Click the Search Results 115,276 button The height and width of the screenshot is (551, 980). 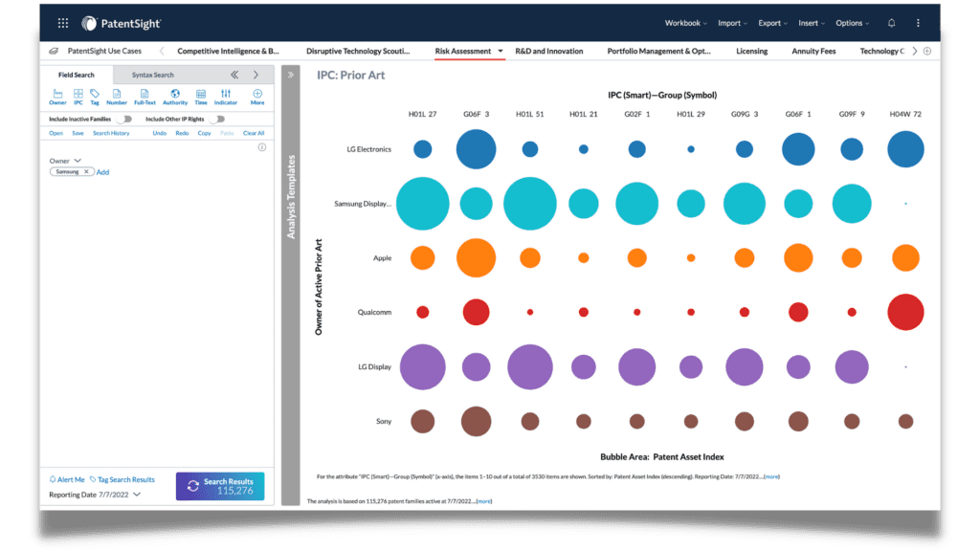pyautogui.click(x=220, y=486)
